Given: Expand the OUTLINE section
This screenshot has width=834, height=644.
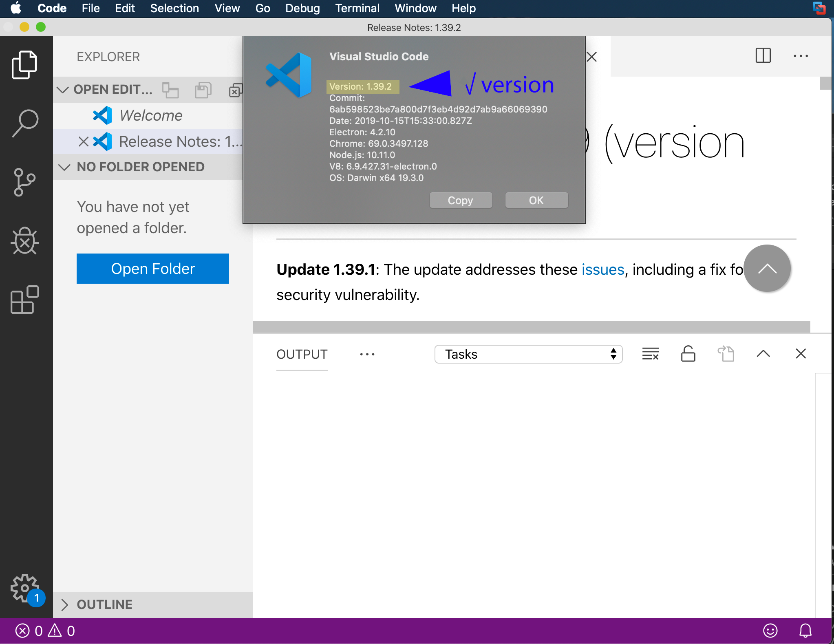Looking at the screenshot, I should [104, 604].
